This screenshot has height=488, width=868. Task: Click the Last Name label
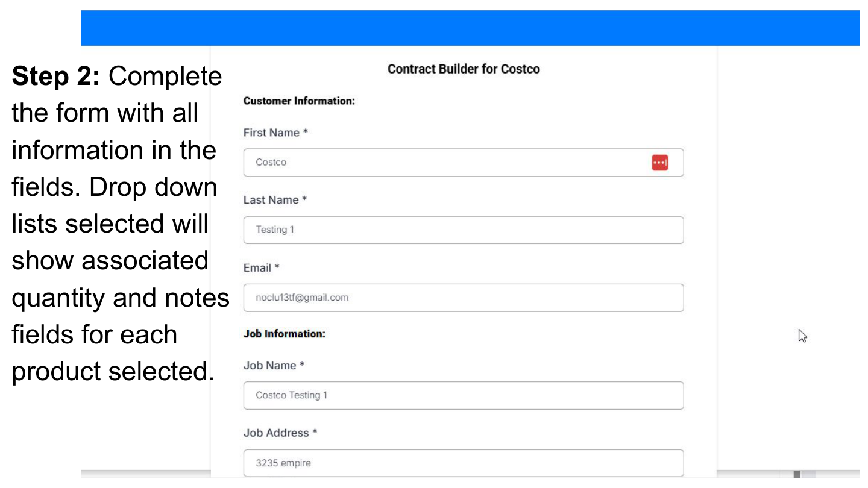275,200
